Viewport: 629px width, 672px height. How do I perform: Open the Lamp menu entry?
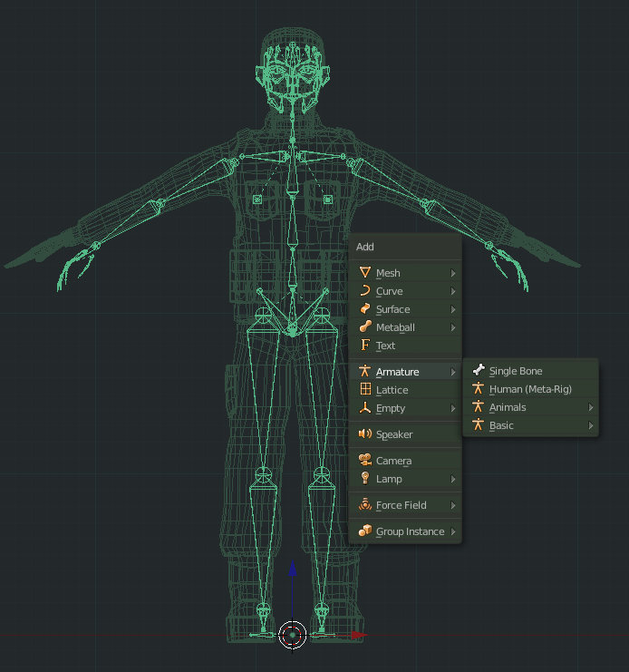pos(405,479)
